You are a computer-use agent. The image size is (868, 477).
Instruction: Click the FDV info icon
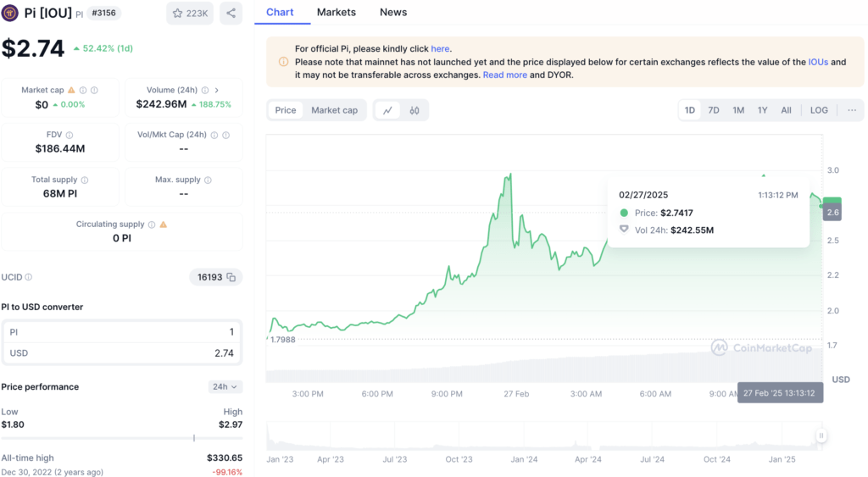point(70,135)
